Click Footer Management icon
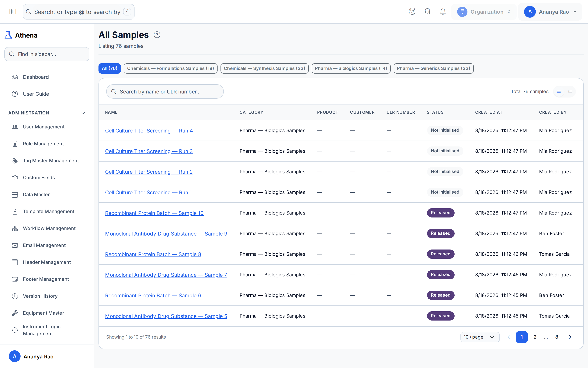588x368 pixels. (x=15, y=279)
